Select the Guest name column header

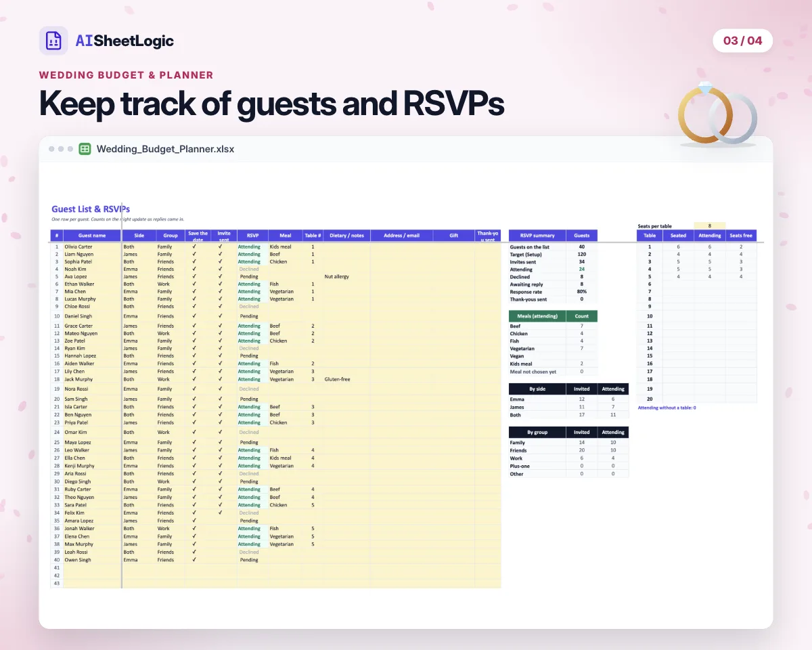[92, 236]
